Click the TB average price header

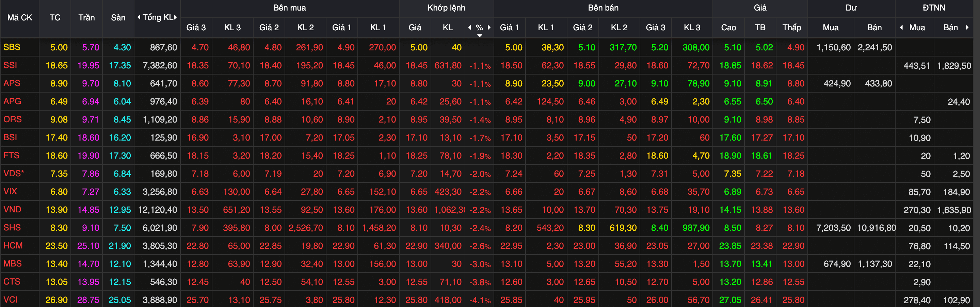(x=760, y=27)
